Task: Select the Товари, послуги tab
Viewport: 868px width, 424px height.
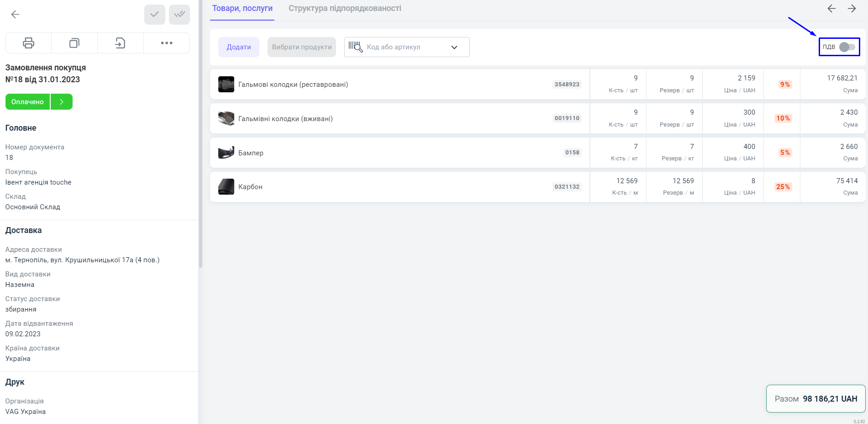Action: pos(242,8)
